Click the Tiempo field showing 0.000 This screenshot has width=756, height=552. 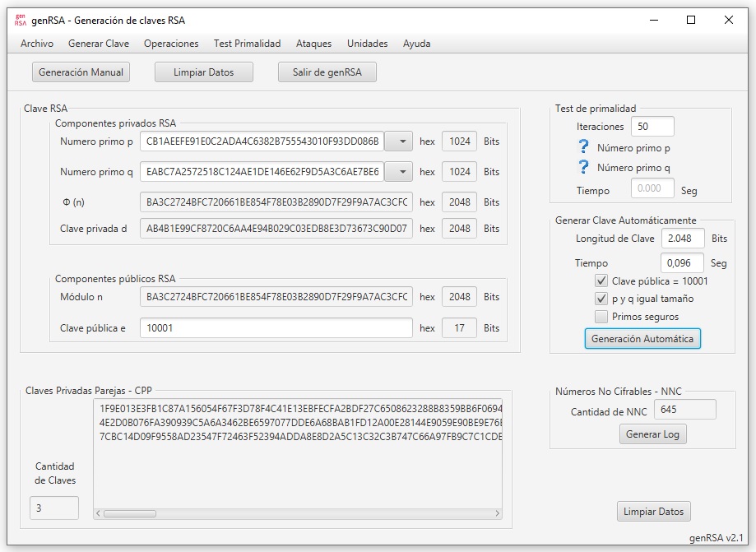pos(652,188)
